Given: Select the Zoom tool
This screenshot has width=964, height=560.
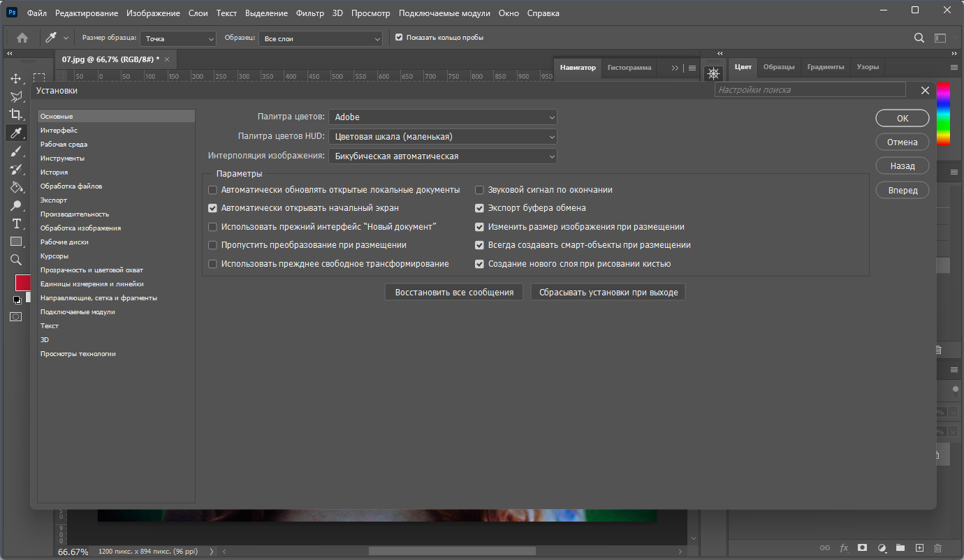Looking at the screenshot, I should click(16, 260).
